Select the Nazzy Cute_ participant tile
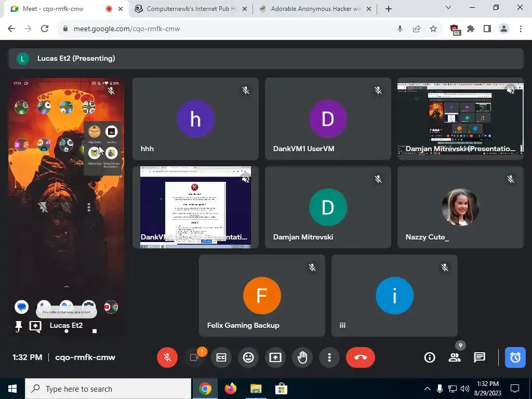This screenshot has width=532, height=399. coord(460,207)
